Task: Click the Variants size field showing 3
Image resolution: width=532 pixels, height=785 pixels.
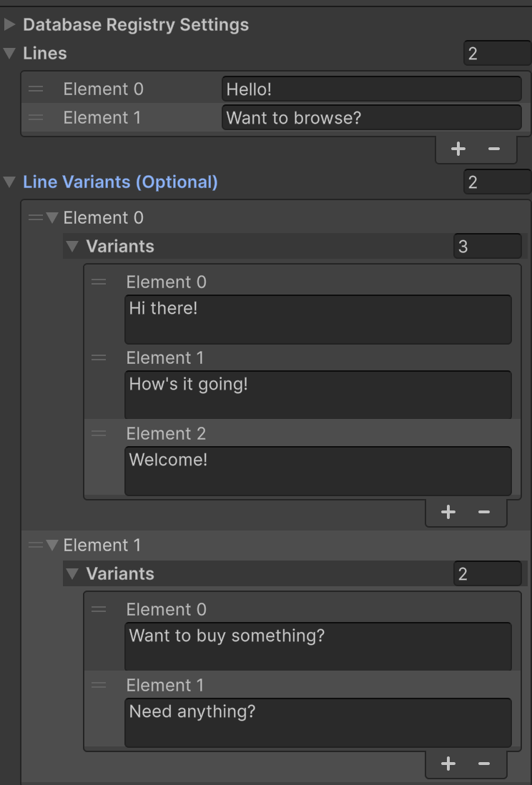Action: (x=487, y=246)
